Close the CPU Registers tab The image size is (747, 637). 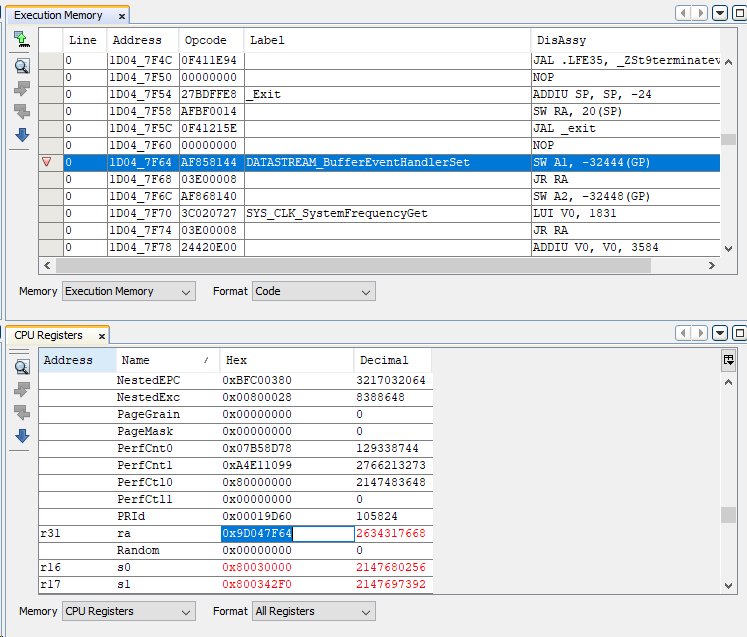[102, 335]
